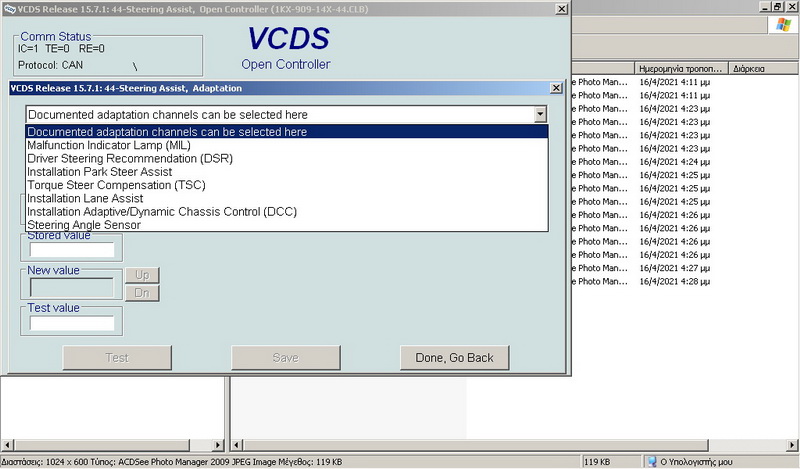Click the Dn value button
800x469 pixels.
point(142,293)
